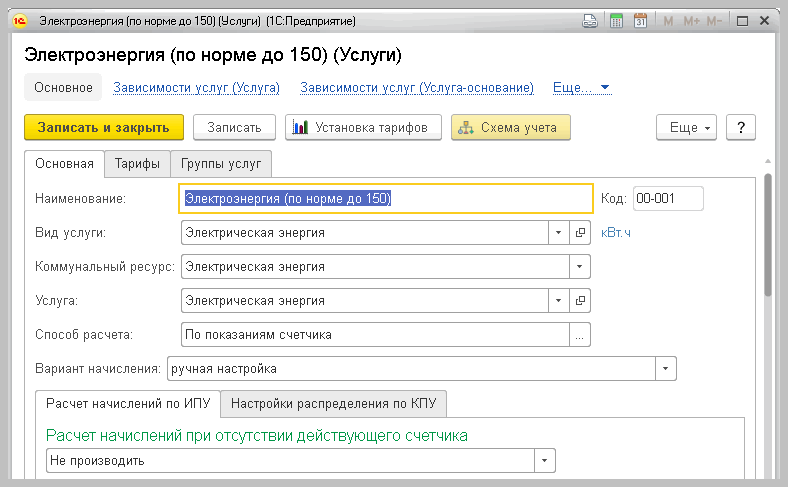Switch to Настройки распределения по КПУ tab

pyautogui.click(x=333, y=404)
